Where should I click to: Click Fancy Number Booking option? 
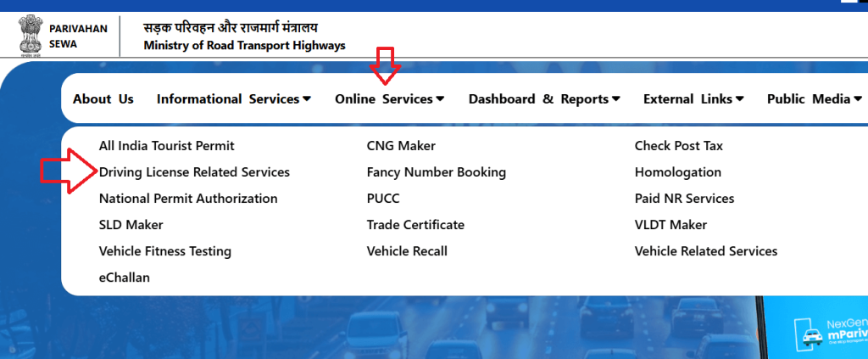pyautogui.click(x=436, y=172)
